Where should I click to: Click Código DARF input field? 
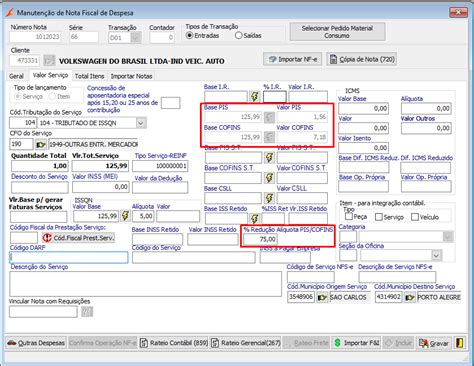click(x=69, y=257)
